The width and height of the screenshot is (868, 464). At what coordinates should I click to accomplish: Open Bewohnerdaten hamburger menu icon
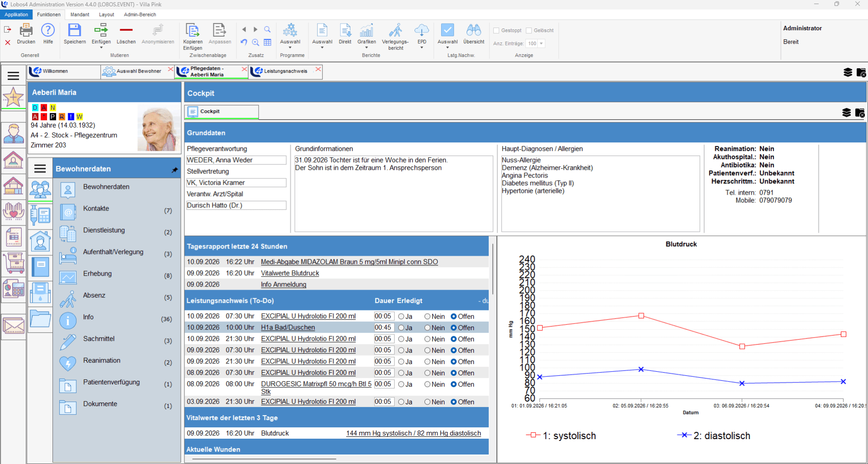click(x=40, y=169)
